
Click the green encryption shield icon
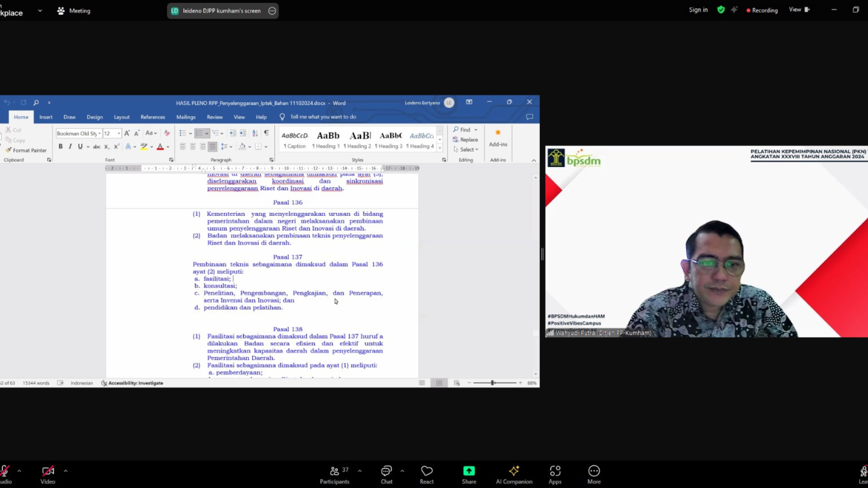pos(721,9)
